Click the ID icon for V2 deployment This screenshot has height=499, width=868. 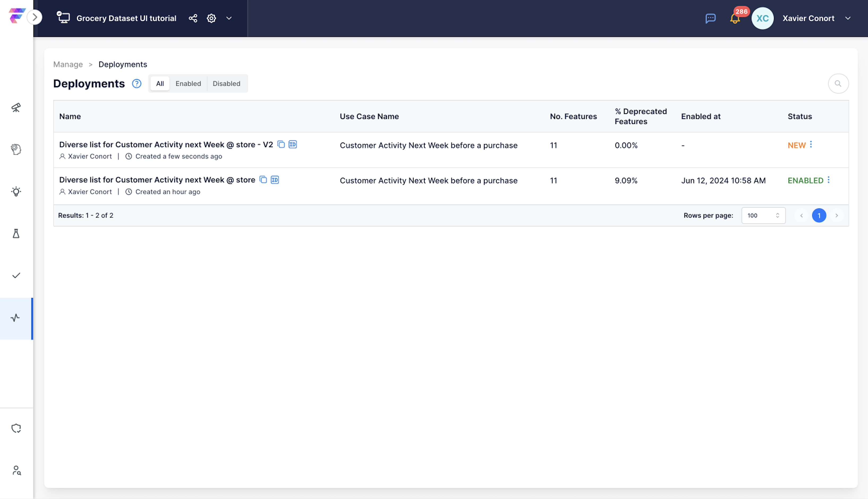tap(292, 145)
